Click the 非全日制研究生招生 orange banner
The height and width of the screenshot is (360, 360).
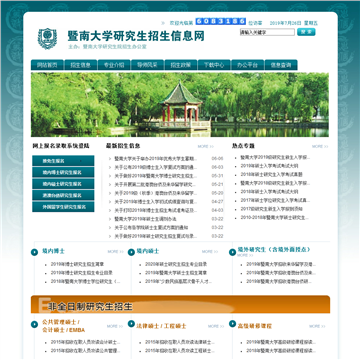tap(180, 304)
